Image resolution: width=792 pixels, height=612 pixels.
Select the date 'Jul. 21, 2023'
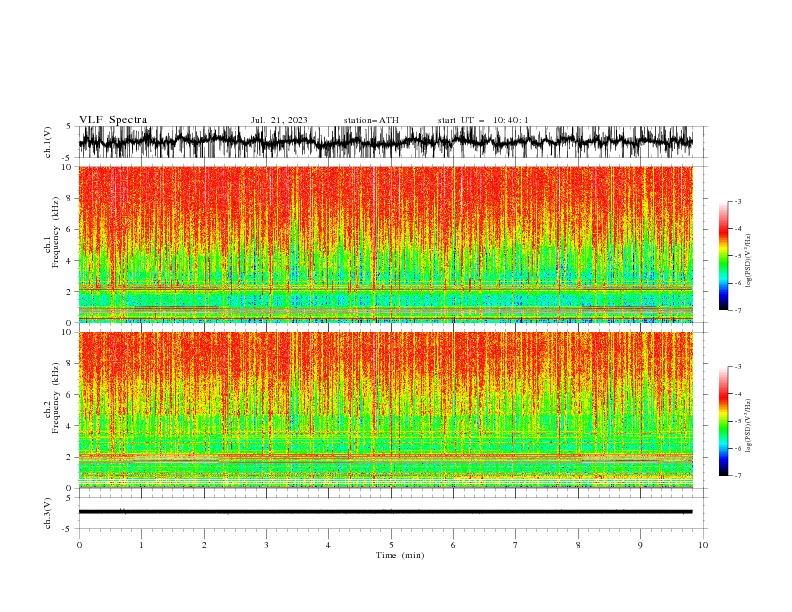279,120
